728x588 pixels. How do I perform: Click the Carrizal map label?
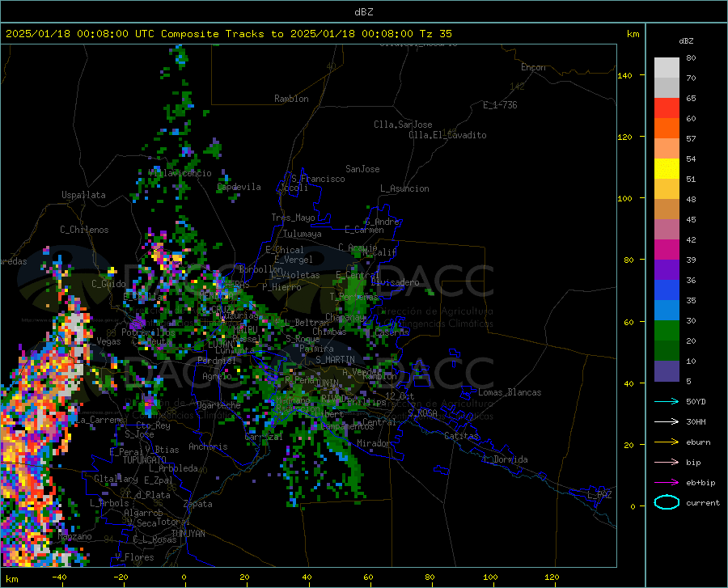coord(263,437)
